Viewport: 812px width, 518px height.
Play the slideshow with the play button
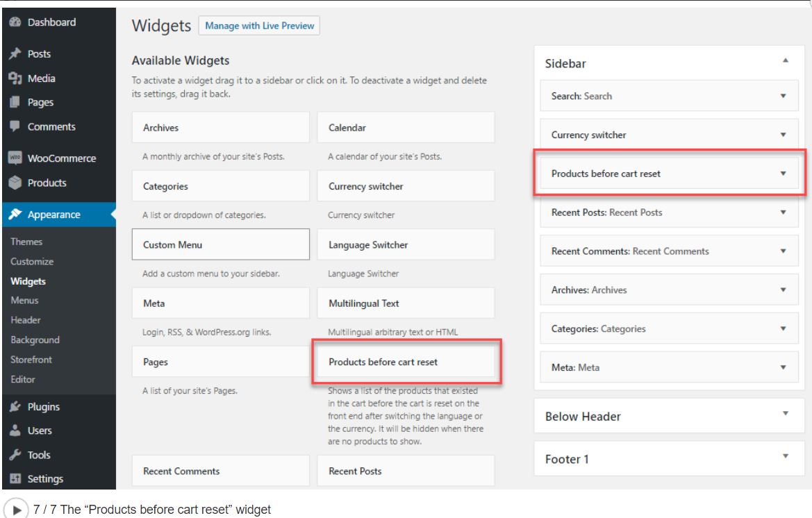[16, 509]
